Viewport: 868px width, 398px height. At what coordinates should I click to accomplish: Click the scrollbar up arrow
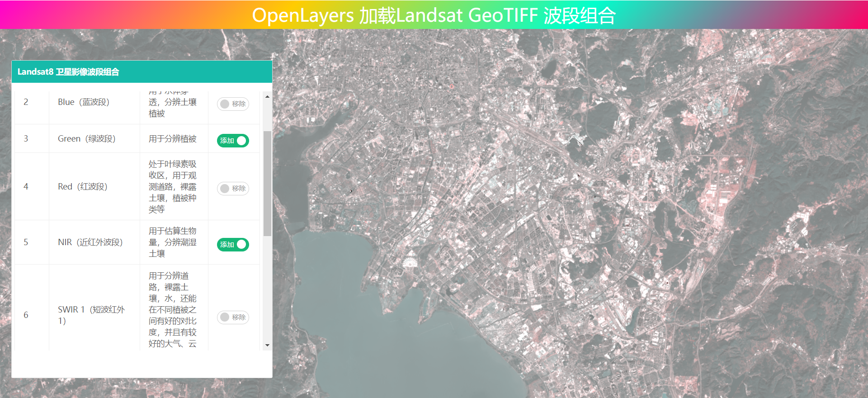[x=267, y=96]
